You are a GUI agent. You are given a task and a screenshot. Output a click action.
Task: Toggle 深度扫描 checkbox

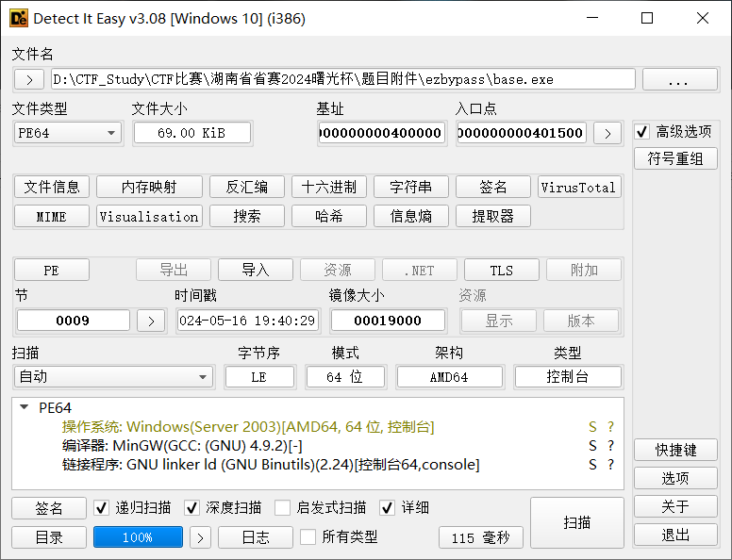click(x=191, y=508)
